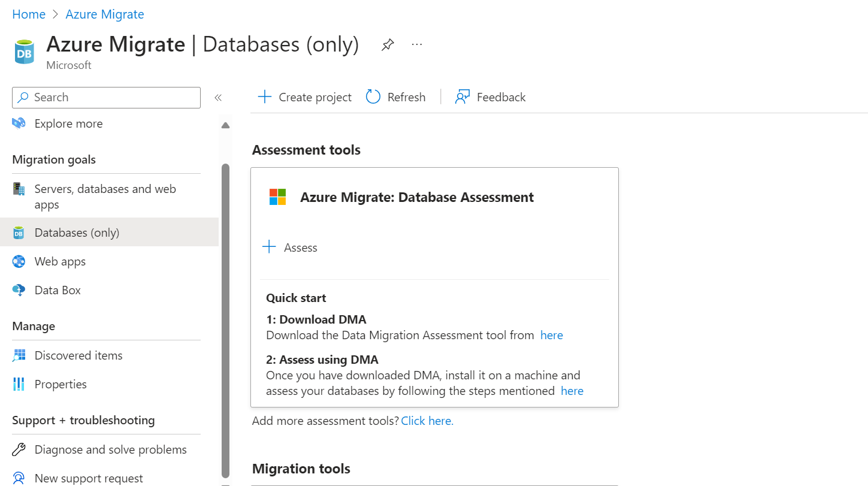Click the Web apps globe icon
This screenshot has height=486, width=868.
coord(19,261)
